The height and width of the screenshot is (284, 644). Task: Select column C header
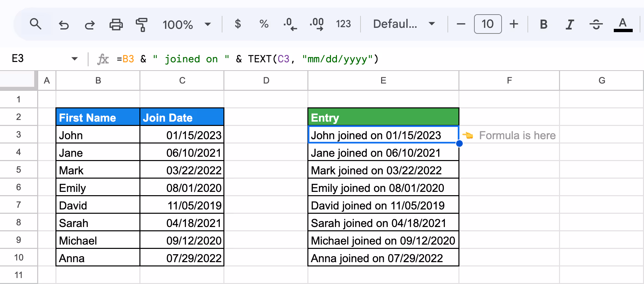(x=182, y=81)
